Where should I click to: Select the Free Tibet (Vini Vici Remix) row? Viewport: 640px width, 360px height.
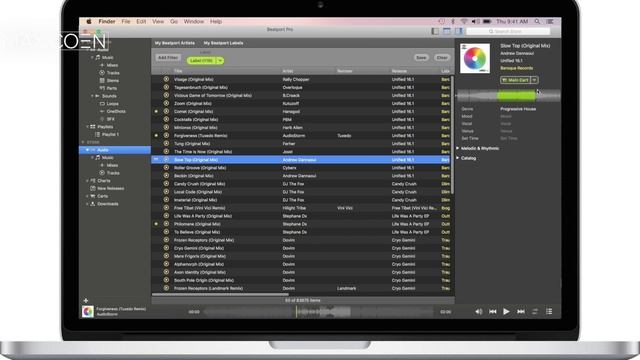(302, 208)
